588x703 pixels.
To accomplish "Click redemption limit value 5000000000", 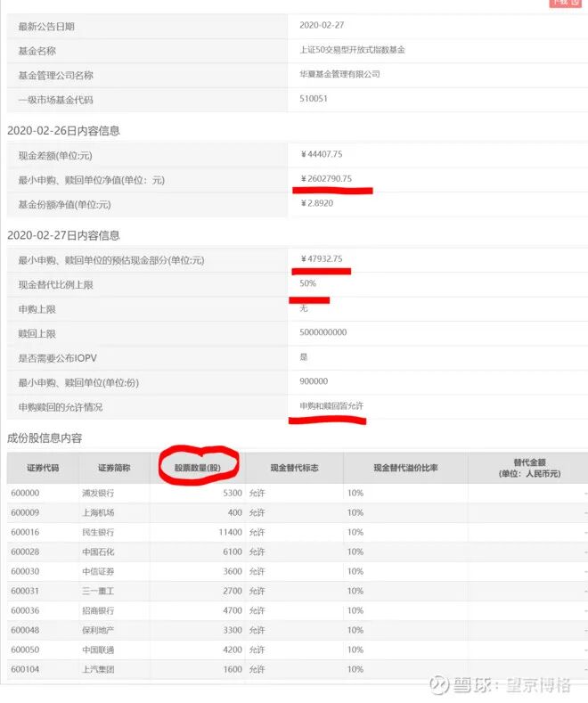I will click(323, 332).
